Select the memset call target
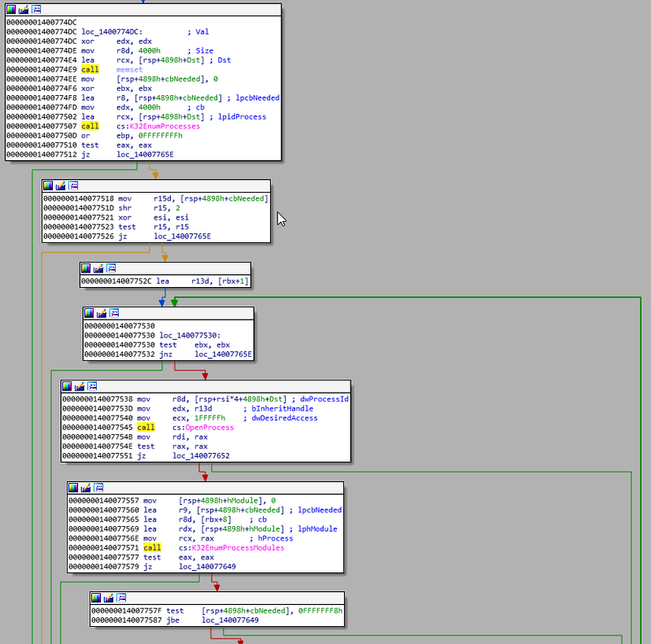Viewport: 651px width, 644px height. click(x=129, y=70)
